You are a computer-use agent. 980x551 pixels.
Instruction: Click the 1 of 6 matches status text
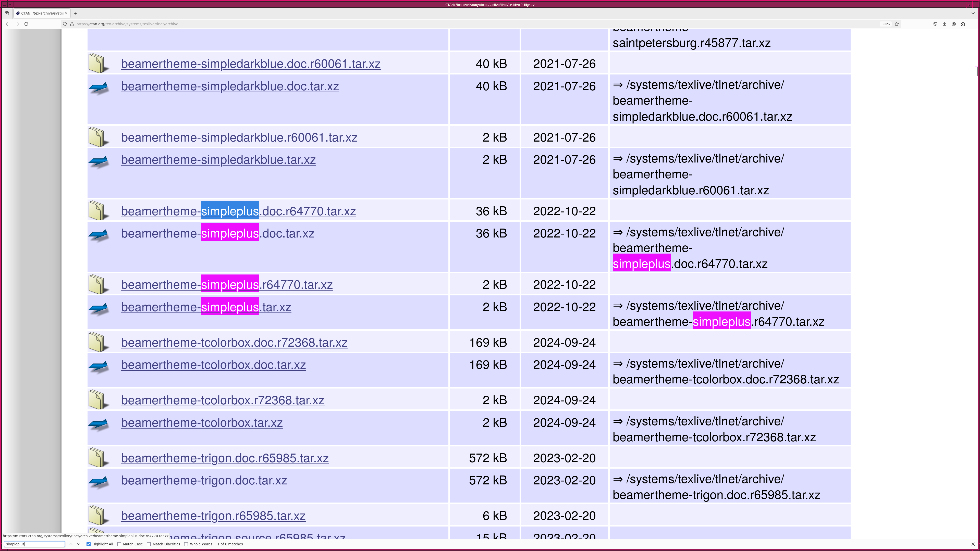click(230, 544)
